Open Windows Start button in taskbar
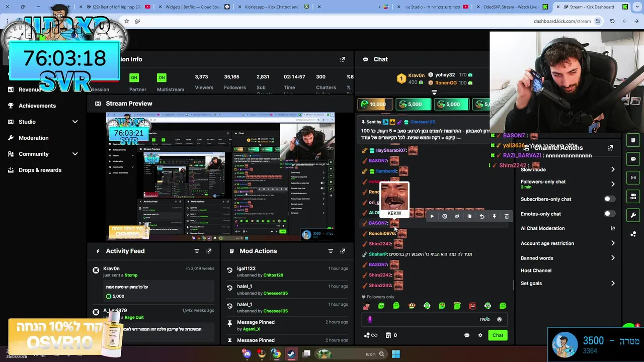The image size is (644, 362). (x=396, y=354)
